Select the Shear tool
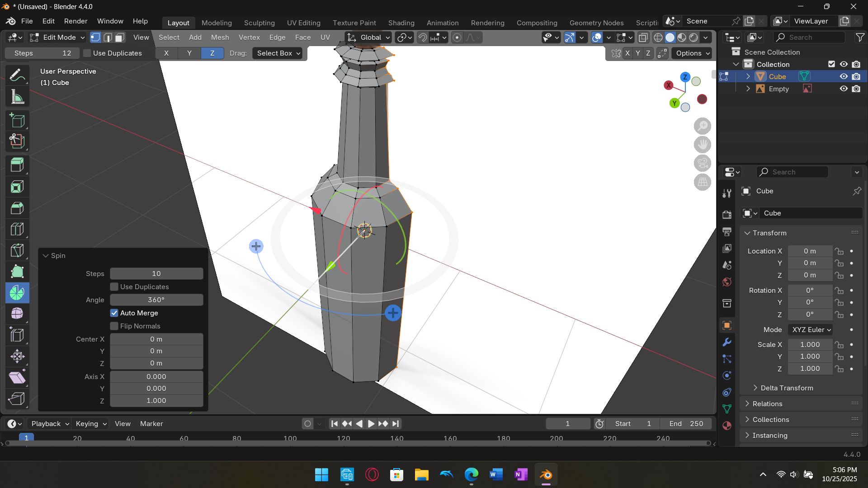This screenshot has height=488, width=868. pyautogui.click(x=17, y=377)
